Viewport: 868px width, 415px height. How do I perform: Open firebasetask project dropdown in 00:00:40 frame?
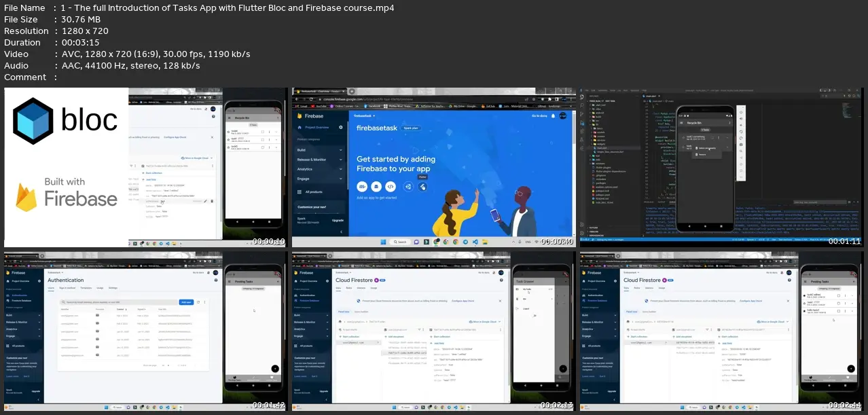coord(365,115)
